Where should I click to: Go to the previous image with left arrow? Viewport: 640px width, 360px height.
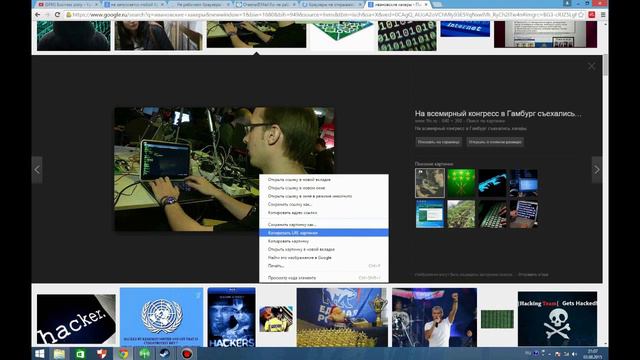tap(37, 169)
